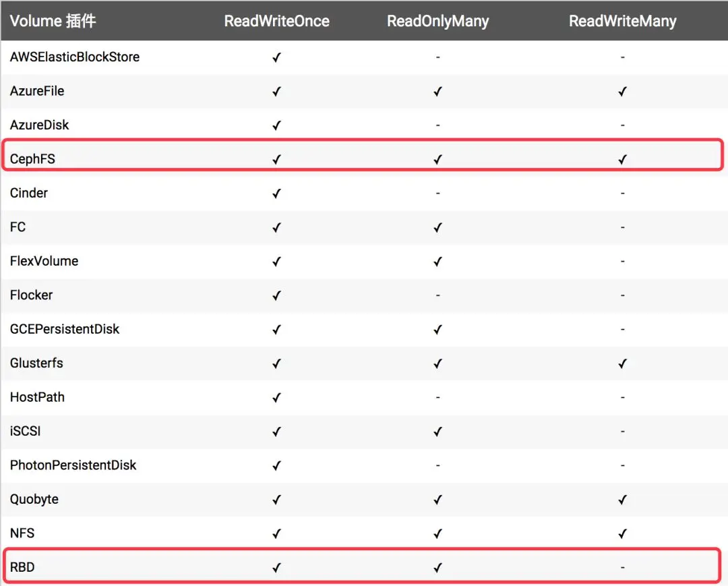Click the CephFS ReadOnlyMany checkmark

coord(438,160)
